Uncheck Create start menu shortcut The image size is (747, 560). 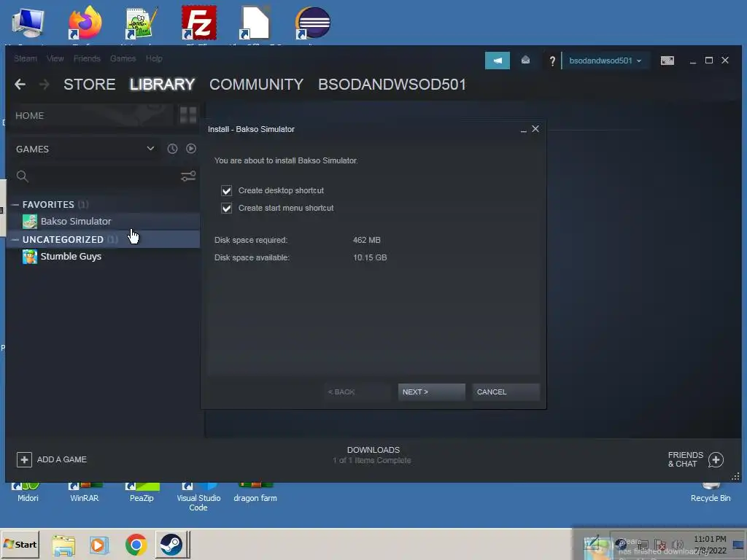pos(226,208)
